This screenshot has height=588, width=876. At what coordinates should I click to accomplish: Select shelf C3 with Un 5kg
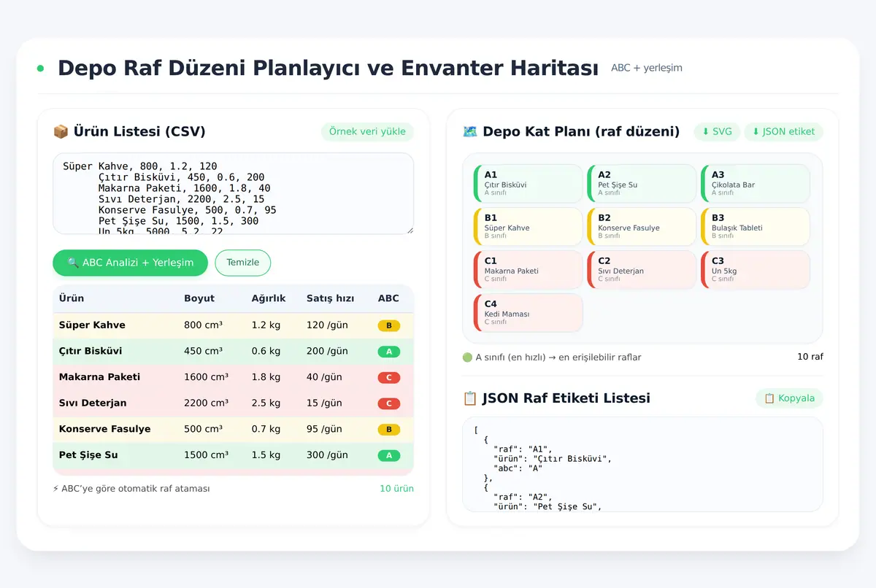click(x=756, y=270)
